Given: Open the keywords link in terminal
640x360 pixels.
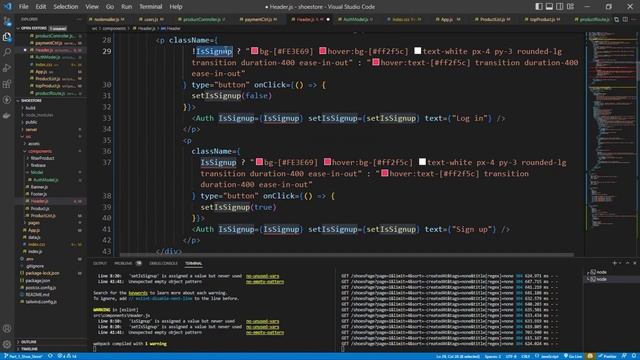Looking at the screenshot, I should click(x=138, y=293).
